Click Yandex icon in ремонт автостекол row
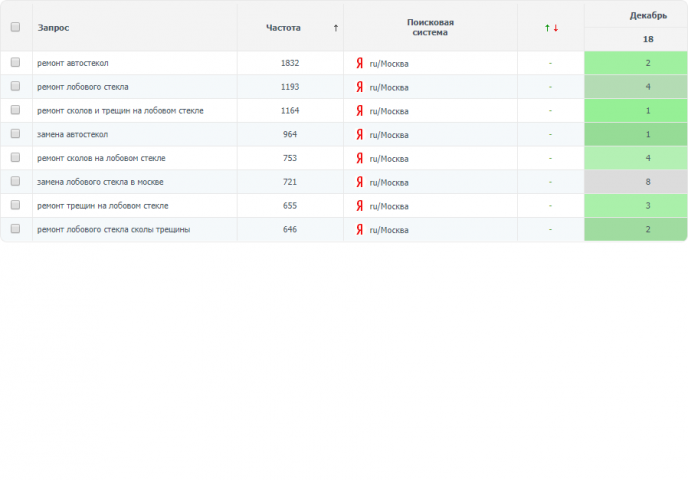 point(360,63)
